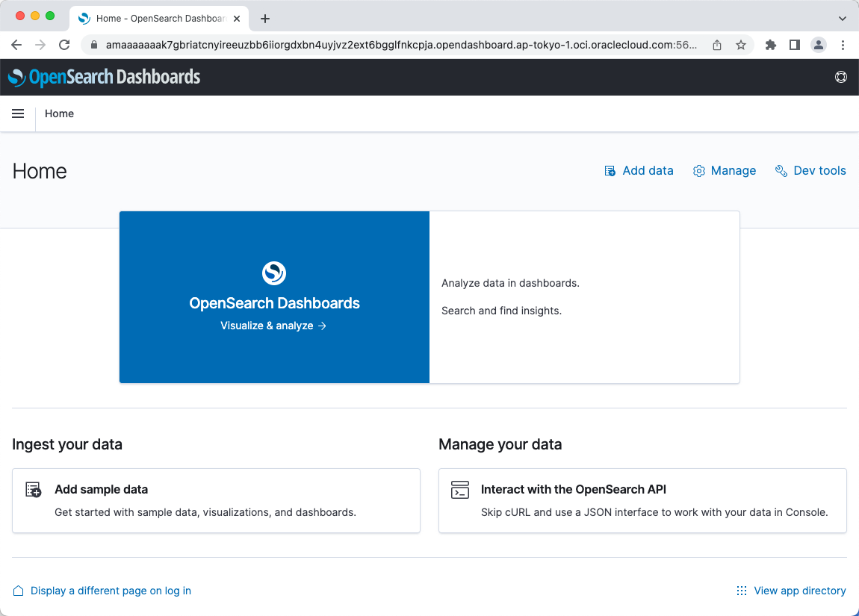Click Display a different page on log in
Screen dimensions: 859x616
(111, 591)
